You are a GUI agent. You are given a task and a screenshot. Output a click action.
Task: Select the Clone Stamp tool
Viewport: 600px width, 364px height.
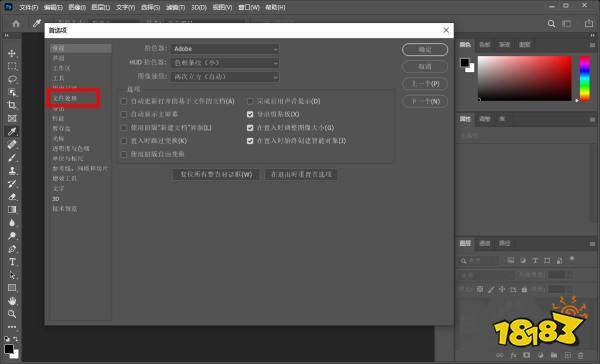[x=12, y=170]
